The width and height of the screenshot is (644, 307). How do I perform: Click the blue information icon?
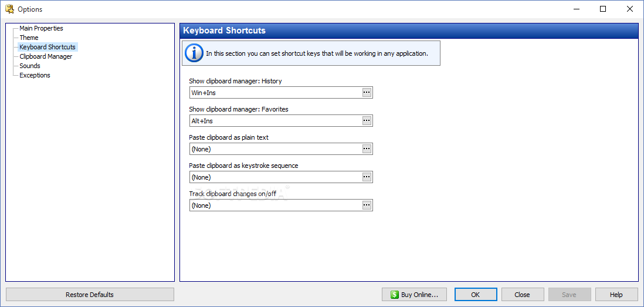tap(194, 53)
